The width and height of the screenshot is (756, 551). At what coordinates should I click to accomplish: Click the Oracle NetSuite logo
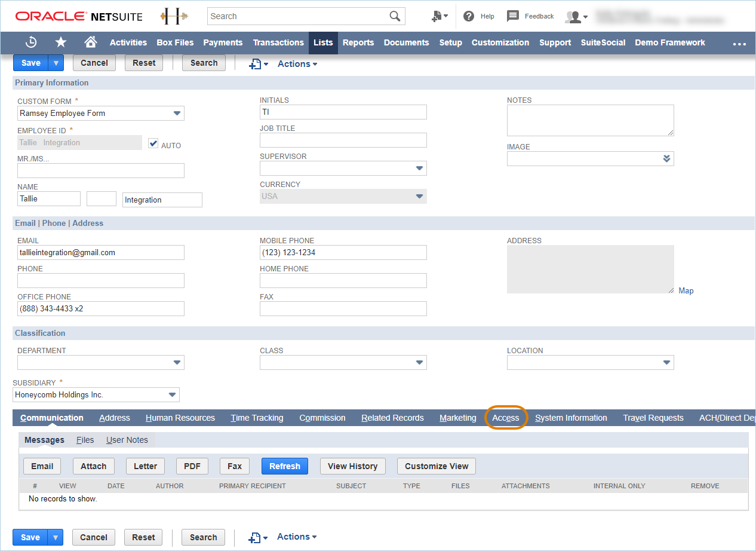click(79, 16)
